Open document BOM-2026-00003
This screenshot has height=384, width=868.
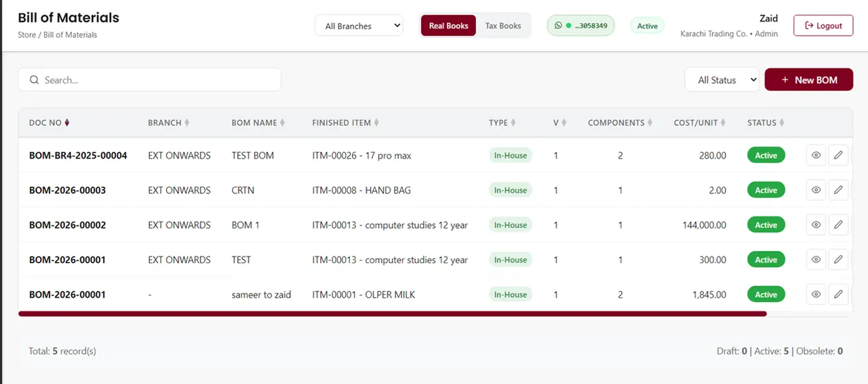coord(67,190)
